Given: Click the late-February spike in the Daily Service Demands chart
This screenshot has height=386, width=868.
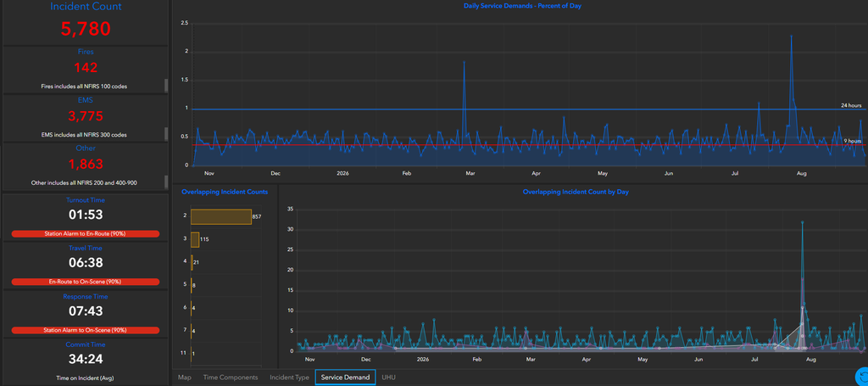Looking at the screenshot, I should (x=464, y=62).
